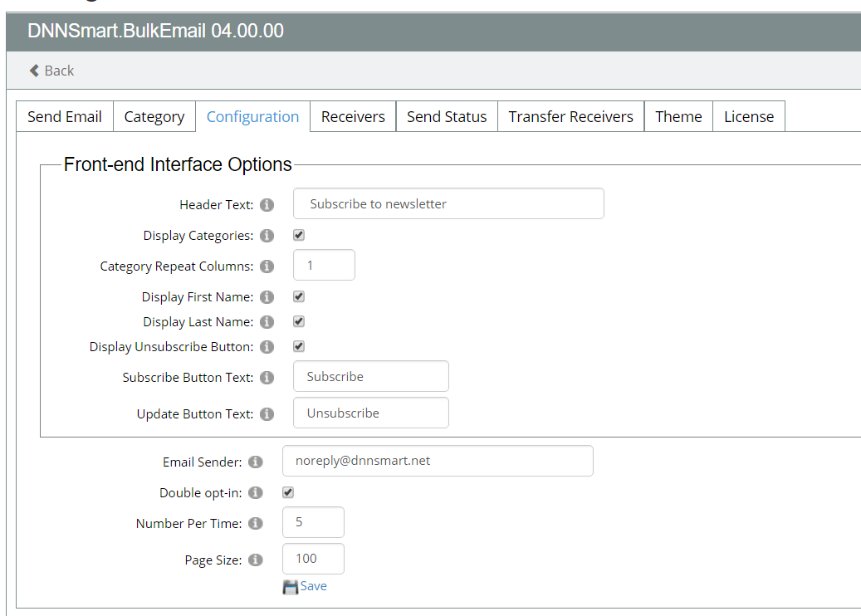Click info icon beside Subscribe Button Text
861x616 pixels.
[267, 378]
